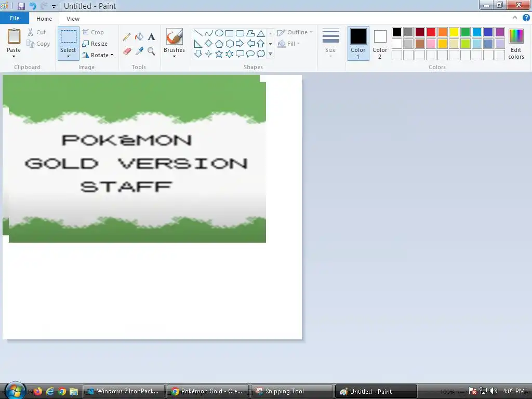Select the Fill with color bucket tool
The image size is (532, 399).
click(139, 37)
